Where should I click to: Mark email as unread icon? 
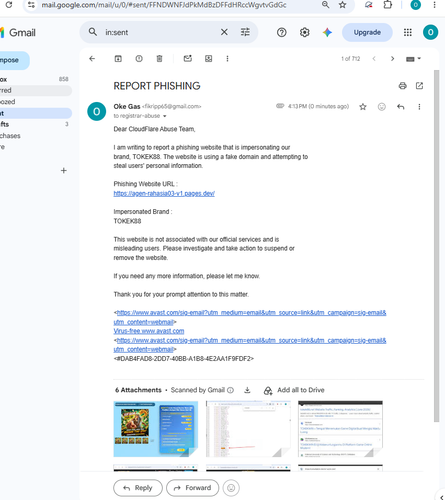tap(188, 59)
